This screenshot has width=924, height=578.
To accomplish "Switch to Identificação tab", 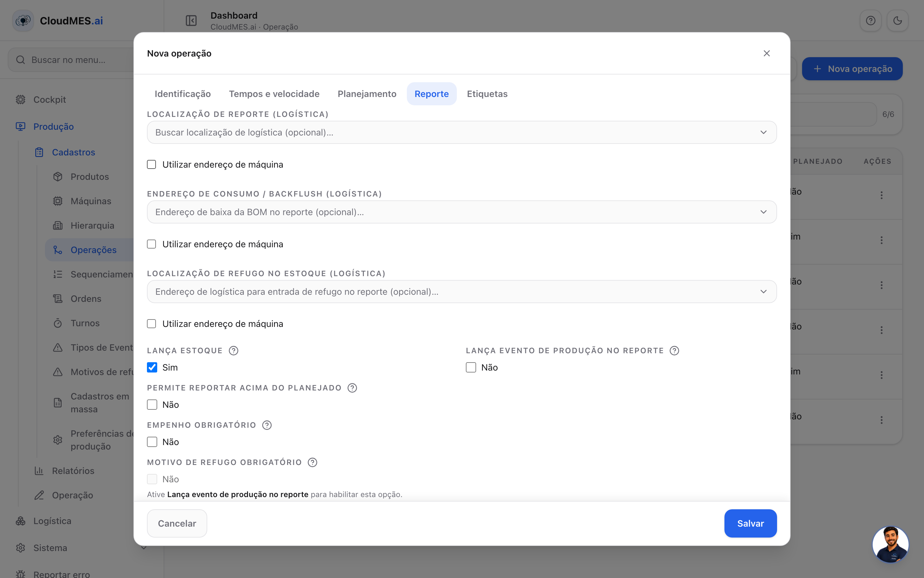I will 183,94.
